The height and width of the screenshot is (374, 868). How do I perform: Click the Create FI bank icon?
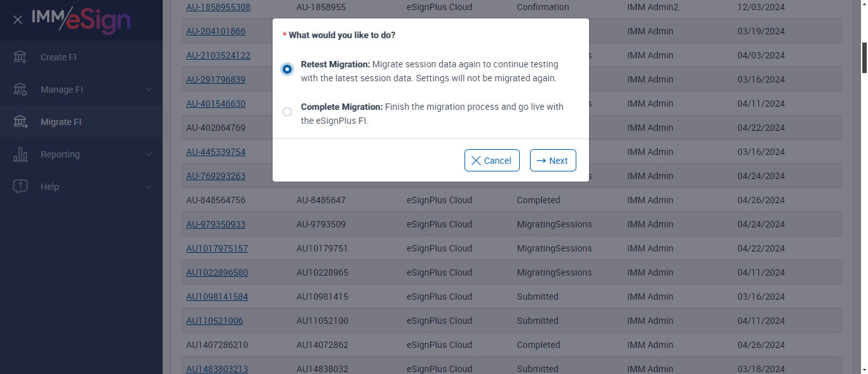coord(20,57)
